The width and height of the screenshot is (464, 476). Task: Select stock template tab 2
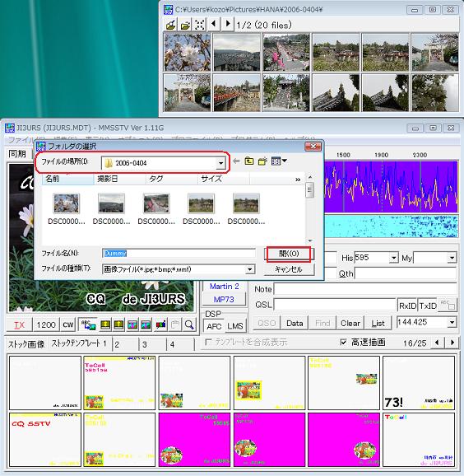tap(125, 344)
